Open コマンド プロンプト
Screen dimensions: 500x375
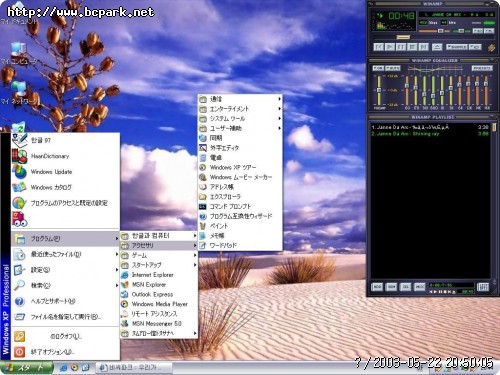pos(240,206)
